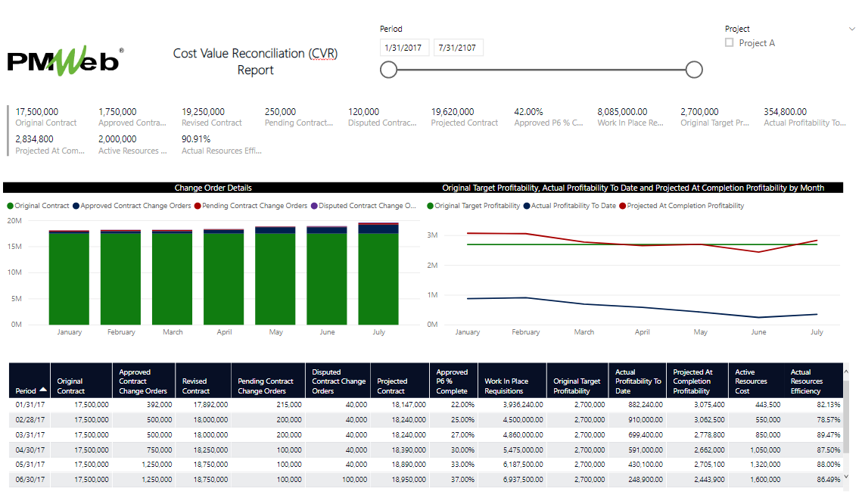Select the Period end date field showing 7/31/2107
862x504 pixels.
click(x=458, y=46)
